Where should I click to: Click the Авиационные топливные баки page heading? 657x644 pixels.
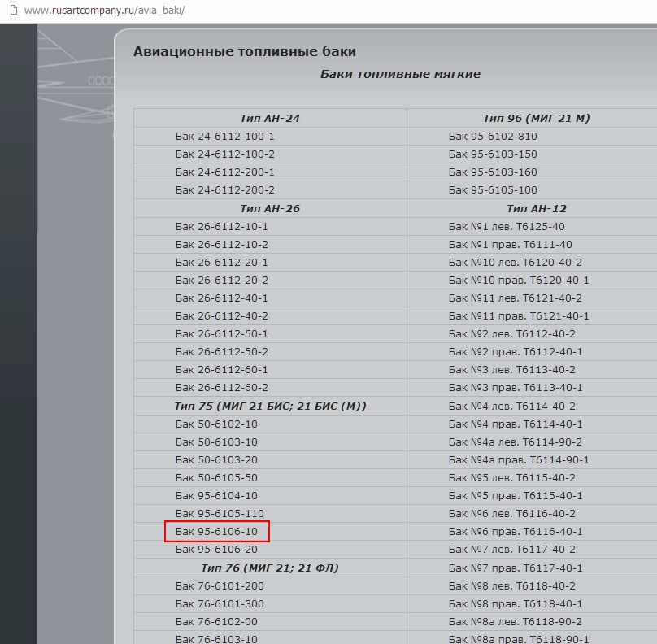click(244, 52)
